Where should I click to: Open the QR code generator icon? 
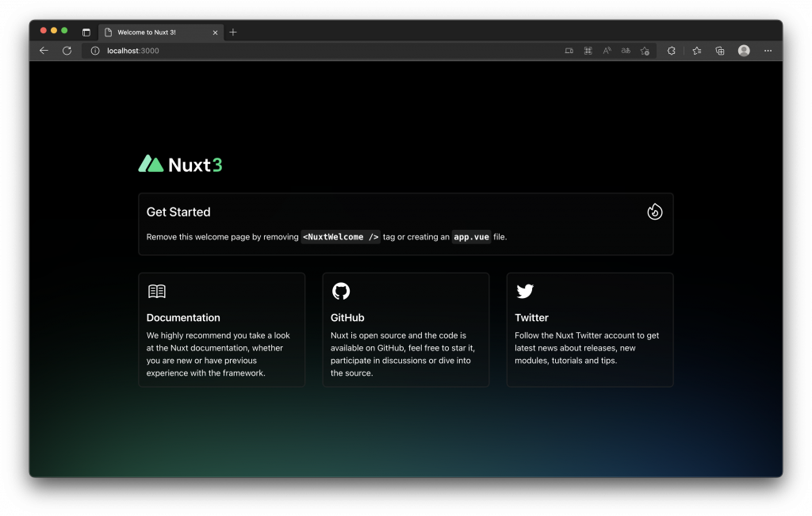pos(588,51)
